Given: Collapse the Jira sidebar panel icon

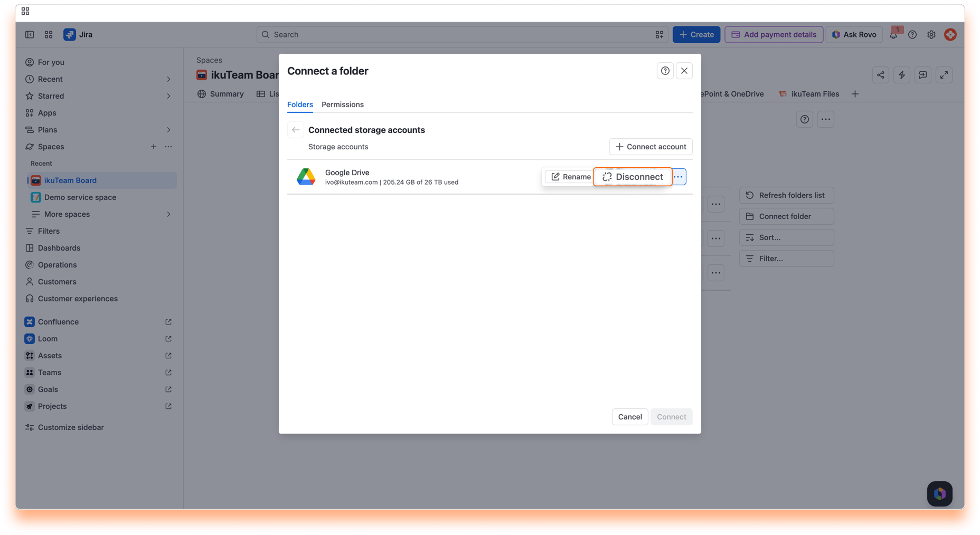Looking at the screenshot, I should (30, 34).
